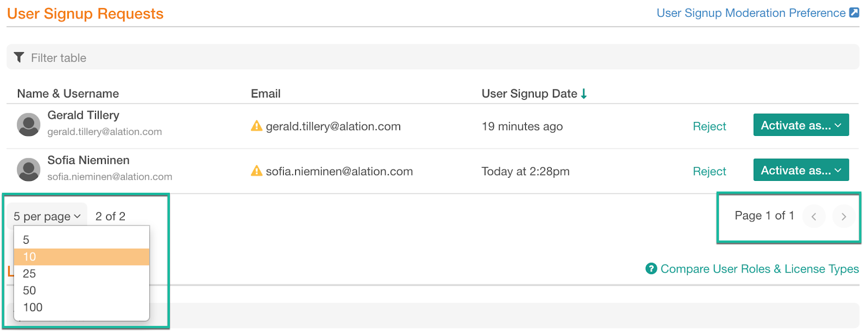868x331 pixels.
Task: Click warning icon beside gerald.tillery@alation.com email
Action: point(257,126)
